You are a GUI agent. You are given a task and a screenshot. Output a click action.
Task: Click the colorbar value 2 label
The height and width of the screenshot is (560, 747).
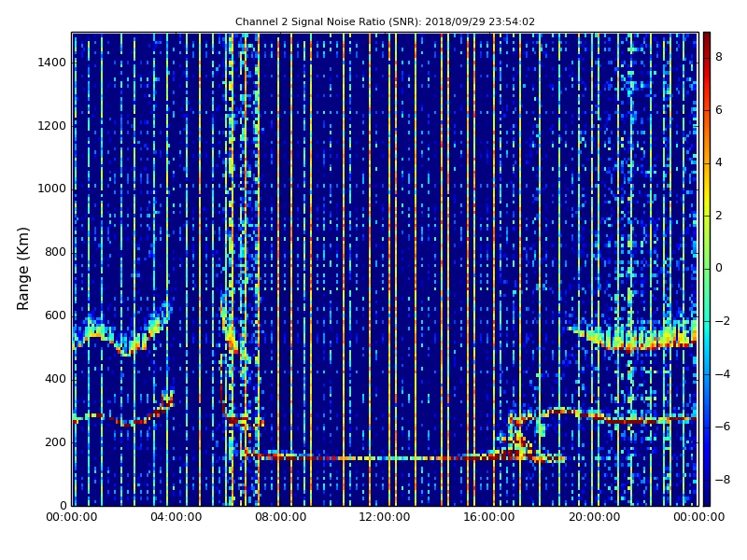(719, 216)
